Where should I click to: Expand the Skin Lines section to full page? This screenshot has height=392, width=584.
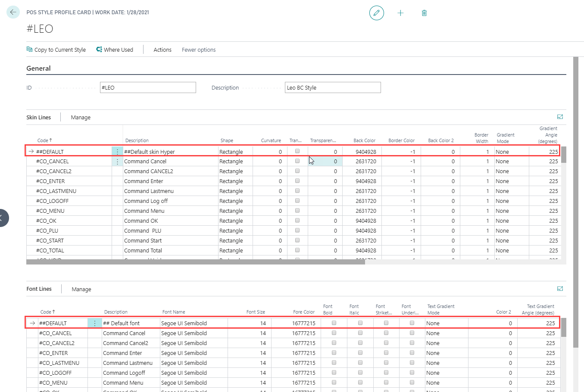[x=560, y=117]
